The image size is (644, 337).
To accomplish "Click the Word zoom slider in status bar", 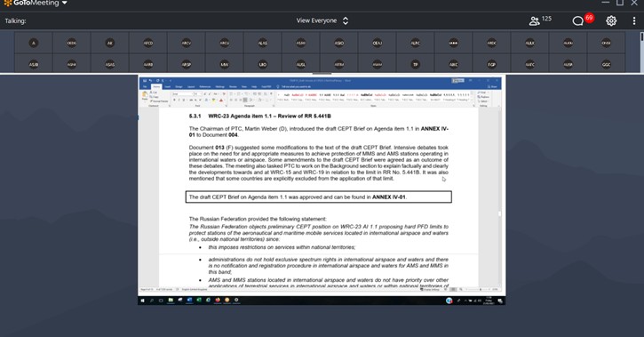I will (481, 289).
